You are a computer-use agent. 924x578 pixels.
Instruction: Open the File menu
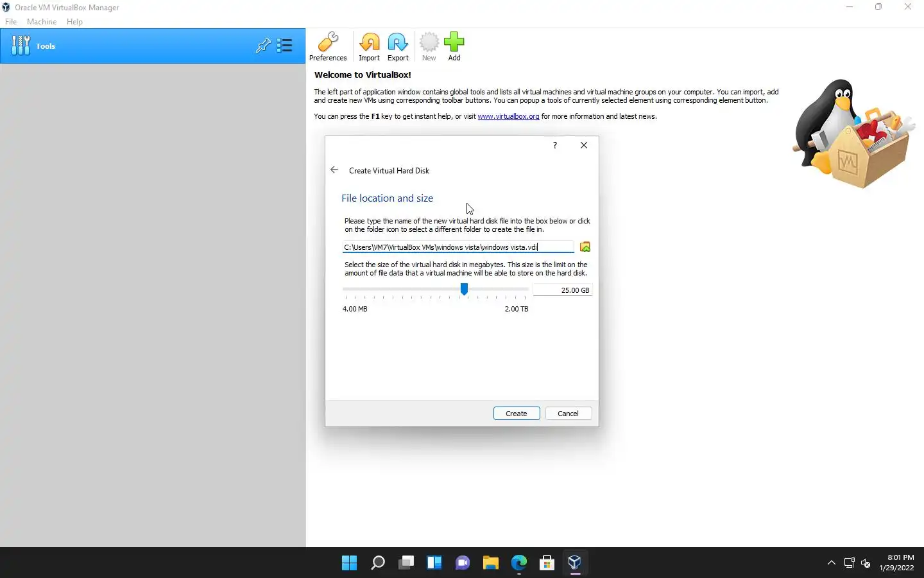click(x=11, y=22)
